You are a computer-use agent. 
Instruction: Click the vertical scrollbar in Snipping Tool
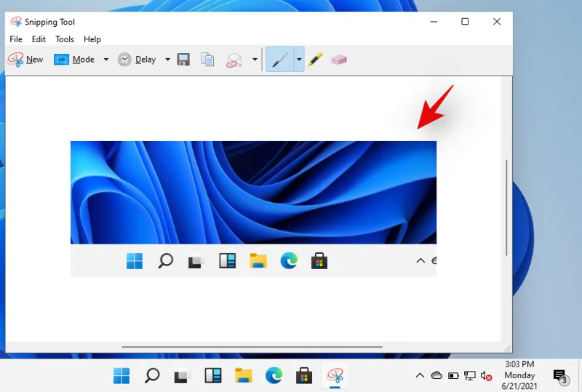(x=506, y=207)
